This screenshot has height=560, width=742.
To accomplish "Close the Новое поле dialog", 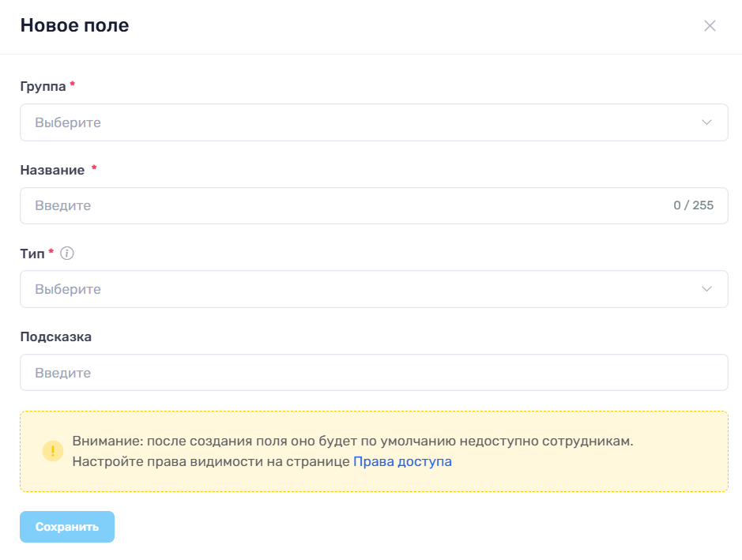I will (x=710, y=25).
